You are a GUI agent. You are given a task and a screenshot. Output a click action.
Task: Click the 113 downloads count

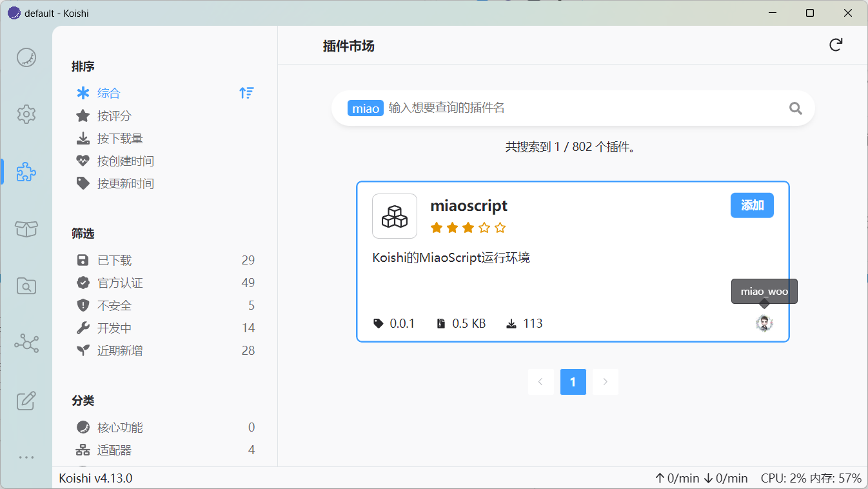tap(525, 323)
